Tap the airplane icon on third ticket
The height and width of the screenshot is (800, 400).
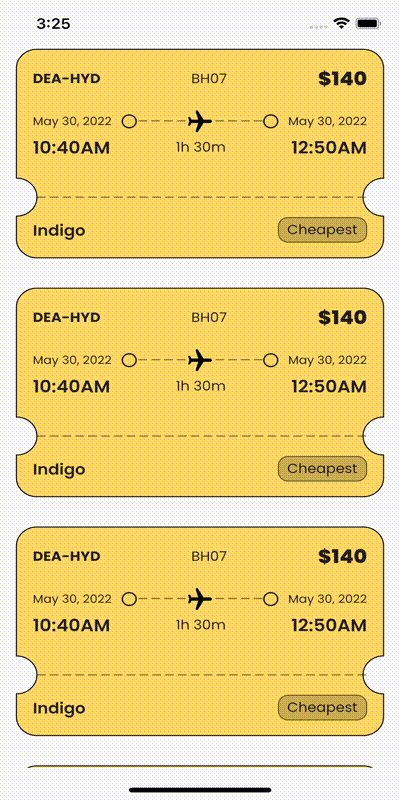click(199, 598)
